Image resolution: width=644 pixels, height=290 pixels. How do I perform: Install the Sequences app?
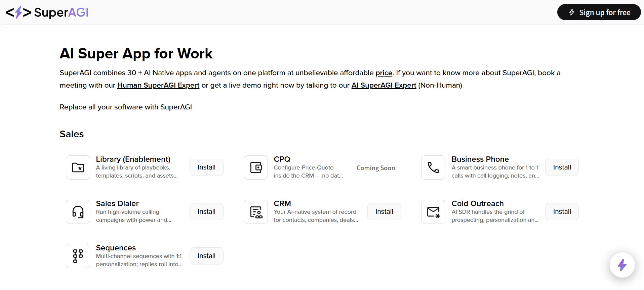coord(206,256)
